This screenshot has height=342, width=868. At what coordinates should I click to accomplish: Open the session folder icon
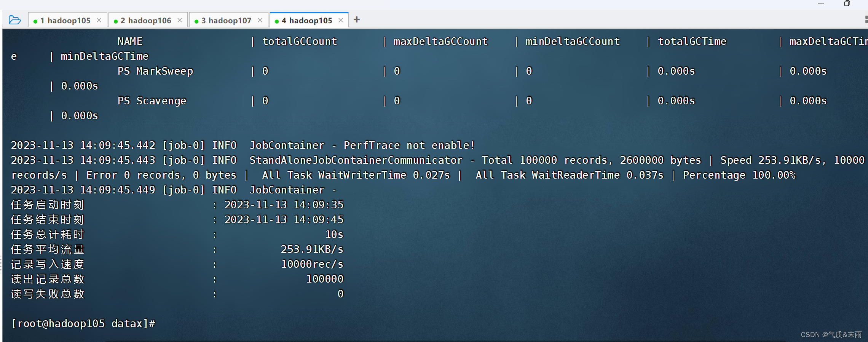pyautogui.click(x=14, y=20)
